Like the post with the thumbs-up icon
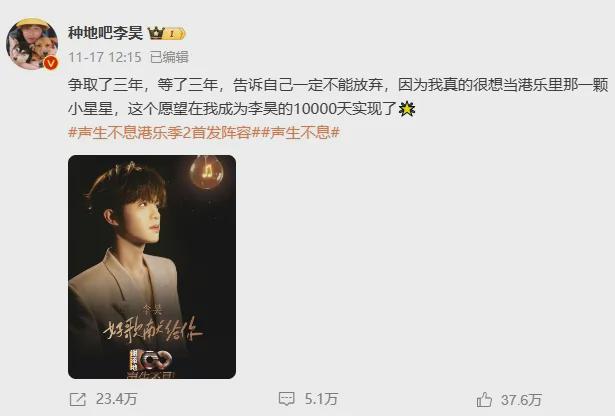The height and width of the screenshot is (416, 615). (x=484, y=400)
